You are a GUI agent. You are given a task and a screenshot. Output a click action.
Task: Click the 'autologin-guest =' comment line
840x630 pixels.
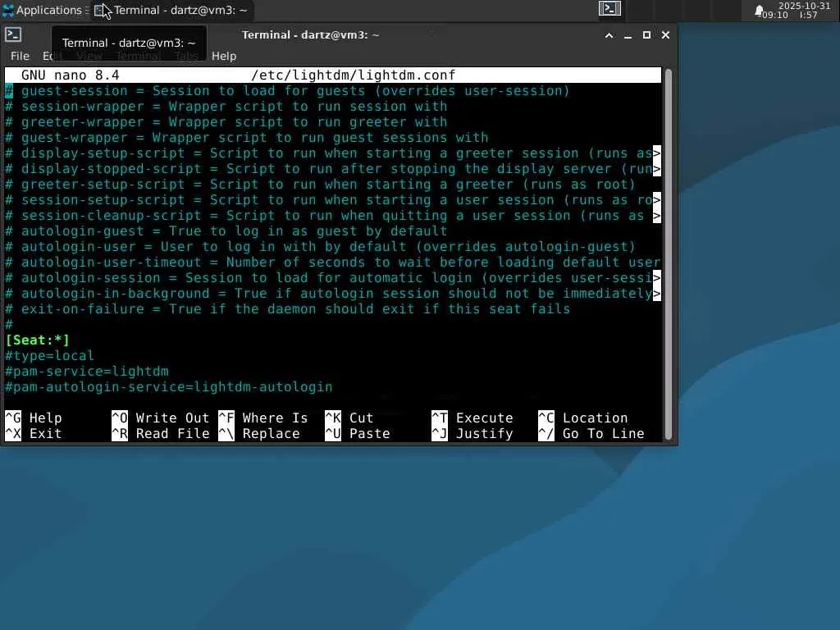[226, 231]
